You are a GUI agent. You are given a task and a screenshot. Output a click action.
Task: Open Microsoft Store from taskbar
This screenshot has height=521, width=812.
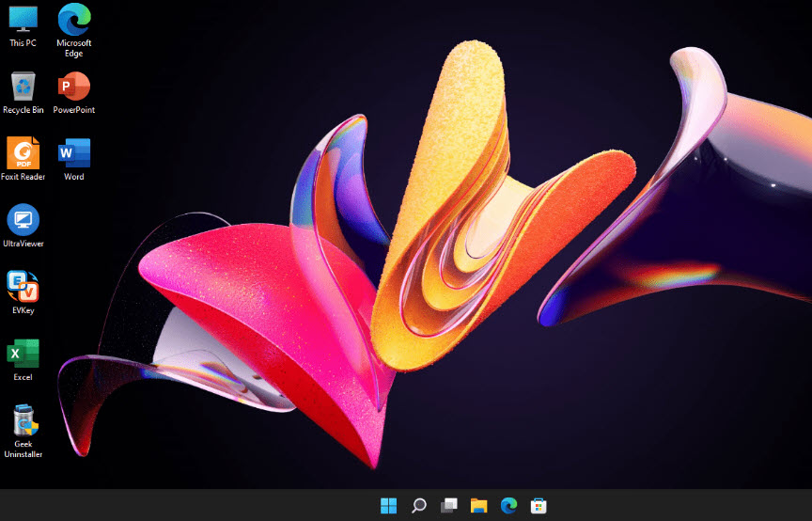click(539, 505)
